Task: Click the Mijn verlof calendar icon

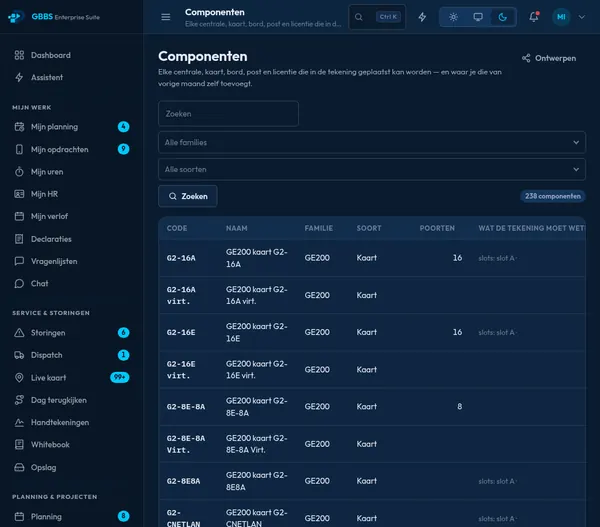Action: [x=19, y=216]
